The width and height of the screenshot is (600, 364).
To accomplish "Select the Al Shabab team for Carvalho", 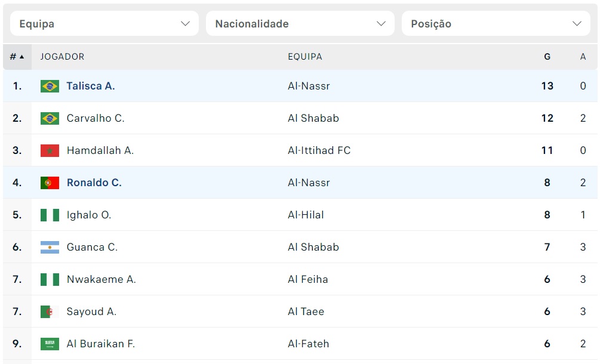I will pyautogui.click(x=313, y=118).
